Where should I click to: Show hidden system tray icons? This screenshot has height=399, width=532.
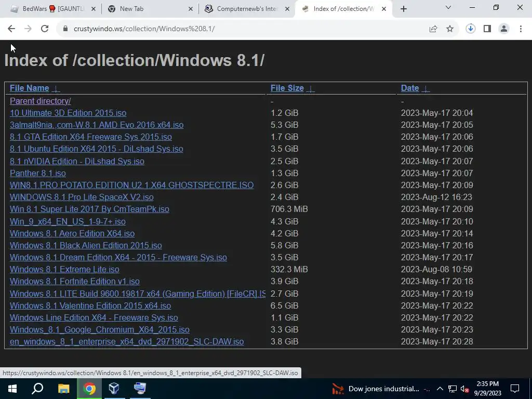440,389
